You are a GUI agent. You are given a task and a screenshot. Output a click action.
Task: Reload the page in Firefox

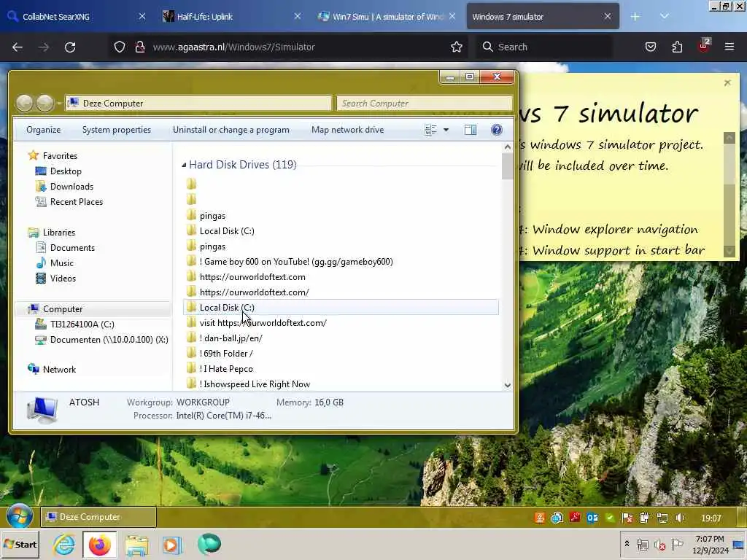pos(70,47)
